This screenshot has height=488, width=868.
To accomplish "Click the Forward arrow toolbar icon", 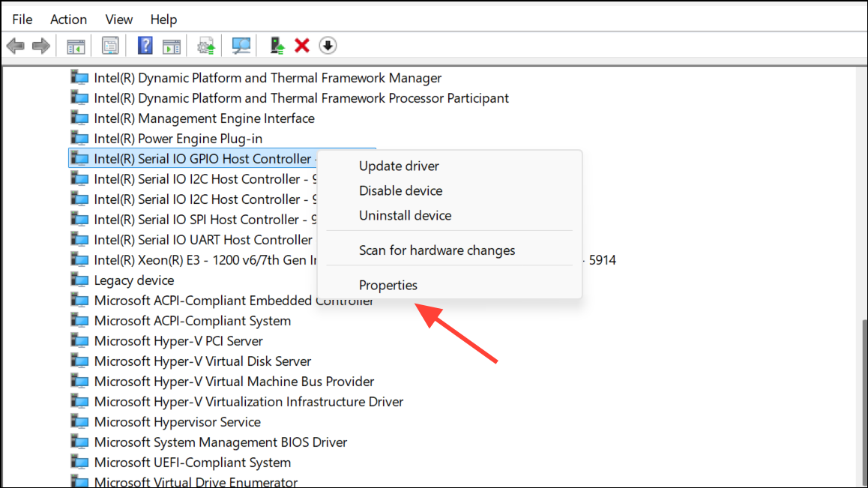I will point(41,46).
